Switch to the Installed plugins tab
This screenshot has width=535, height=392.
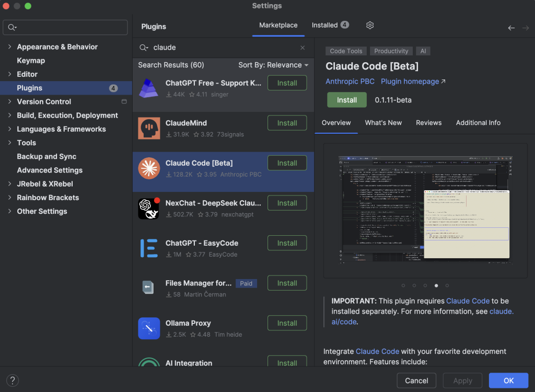coord(330,25)
